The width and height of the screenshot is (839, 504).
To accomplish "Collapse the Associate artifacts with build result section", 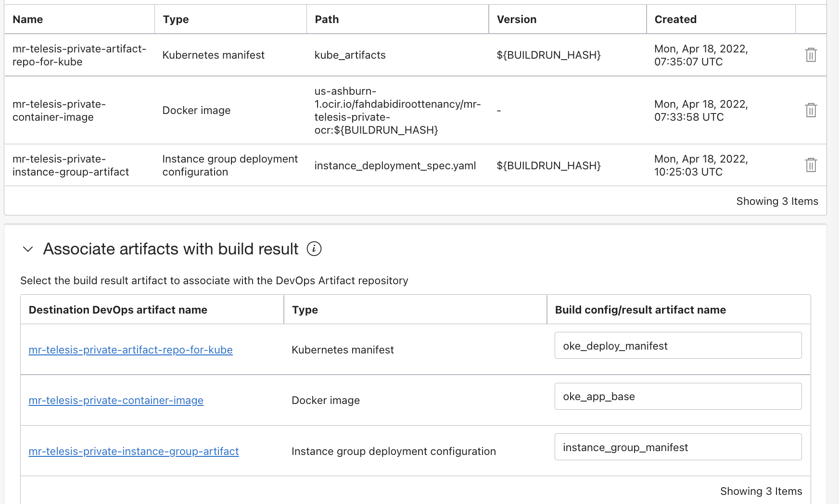I will coord(28,249).
